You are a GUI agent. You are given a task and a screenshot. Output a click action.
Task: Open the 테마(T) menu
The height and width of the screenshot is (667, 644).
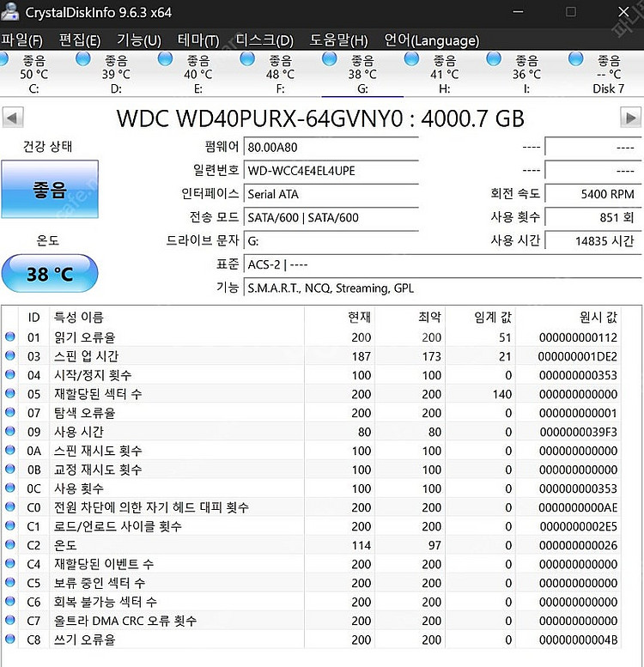point(198,40)
